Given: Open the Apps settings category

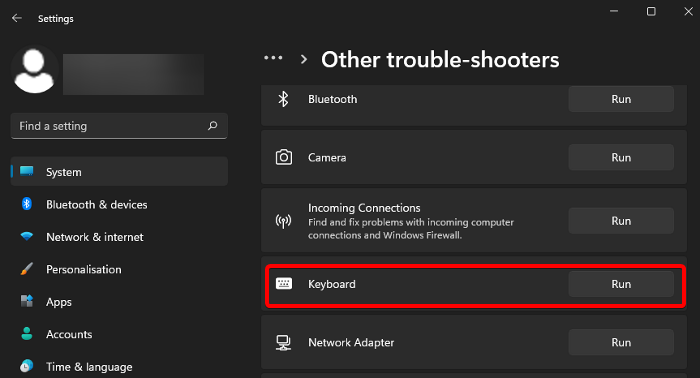Looking at the screenshot, I should click(119, 302).
